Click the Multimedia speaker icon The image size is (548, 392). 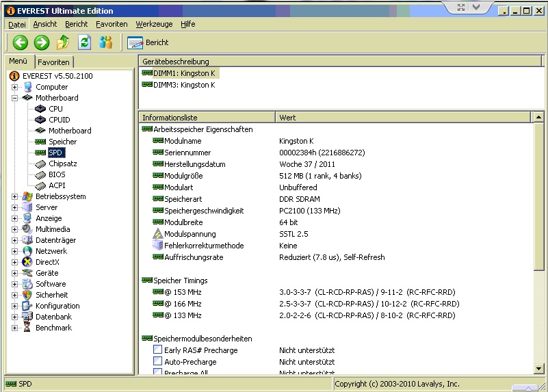pyautogui.click(x=27, y=229)
